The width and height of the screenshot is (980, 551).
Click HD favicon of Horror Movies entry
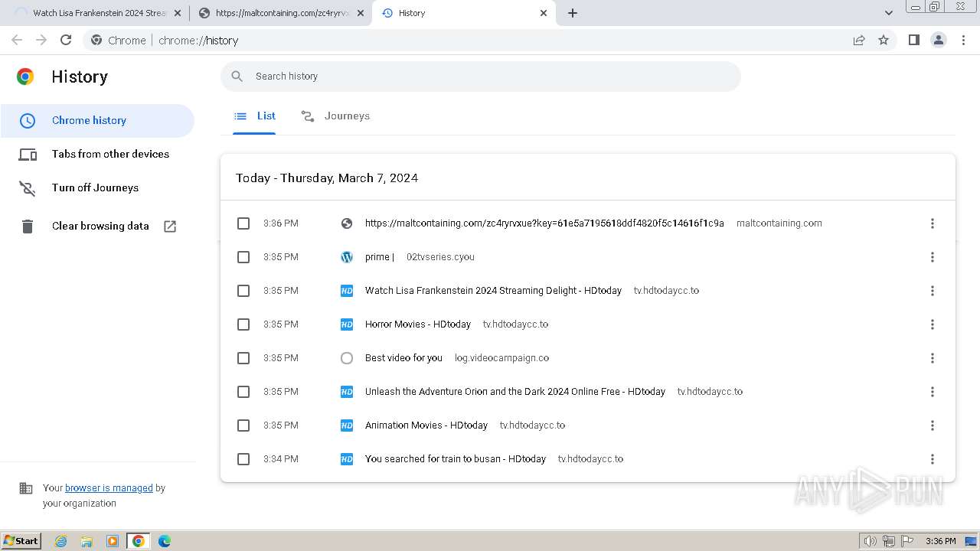click(x=347, y=324)
